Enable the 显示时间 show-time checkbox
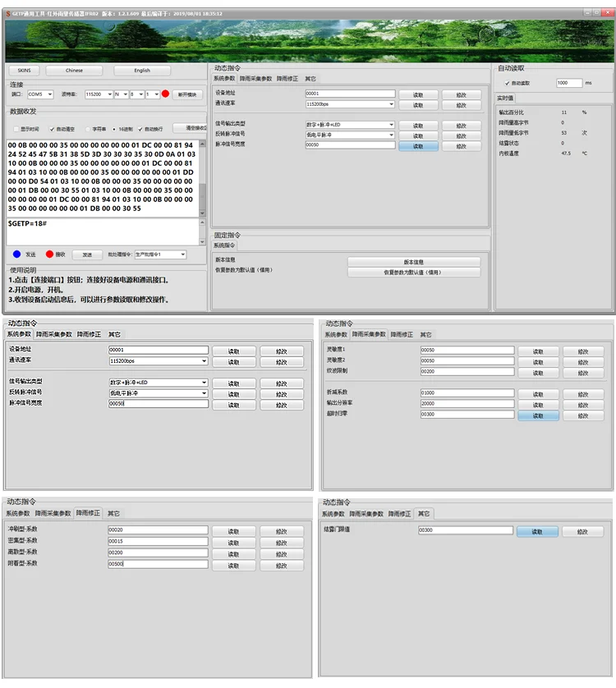This screenshot has width=616, height=688. pos(16,129)
